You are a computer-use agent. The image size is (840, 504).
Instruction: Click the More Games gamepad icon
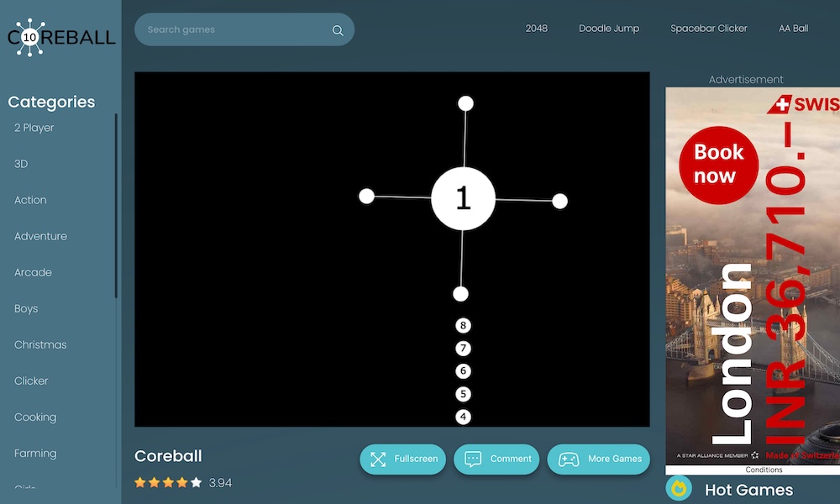[569, 459]
